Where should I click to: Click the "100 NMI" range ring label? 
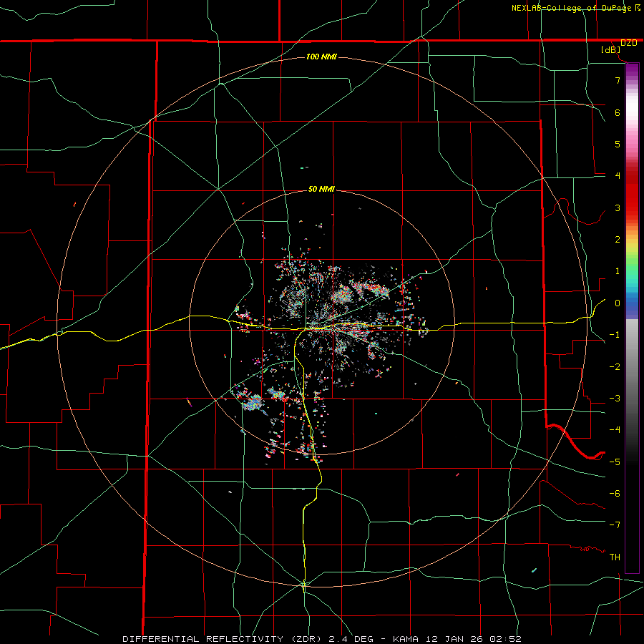321,57
